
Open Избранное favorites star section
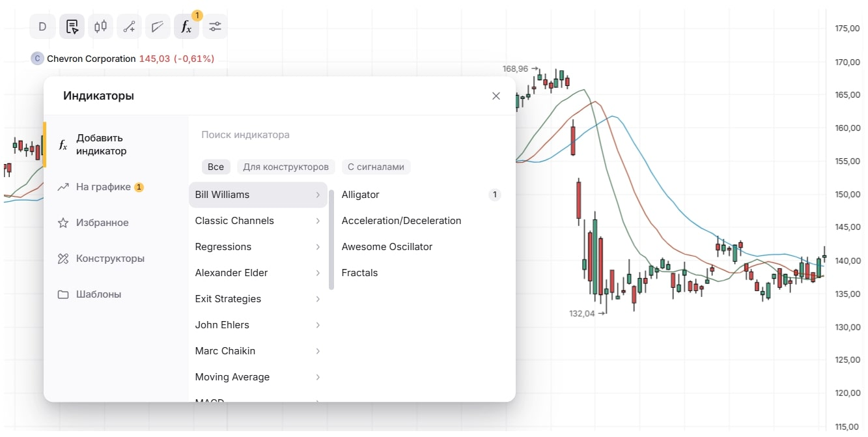click(102, 223)
